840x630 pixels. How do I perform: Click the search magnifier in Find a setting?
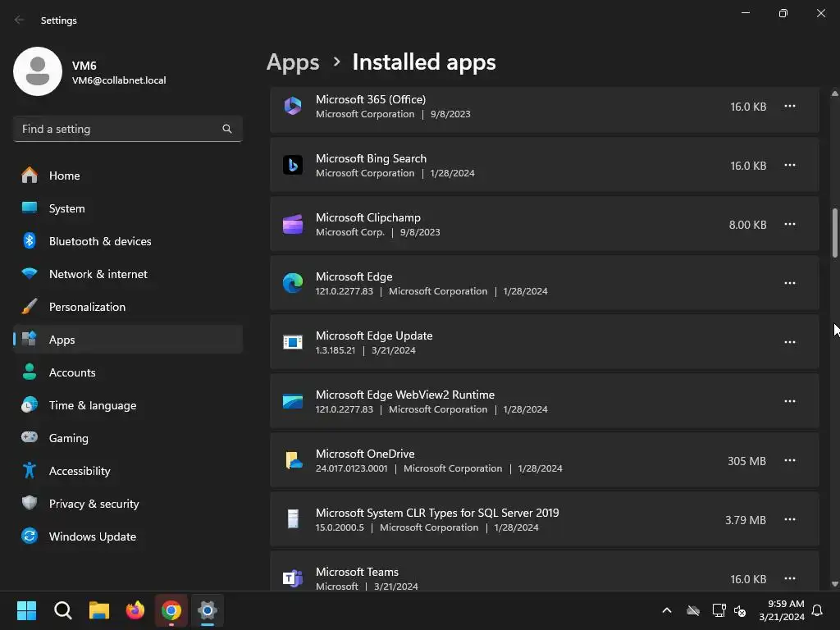(227, 129)
